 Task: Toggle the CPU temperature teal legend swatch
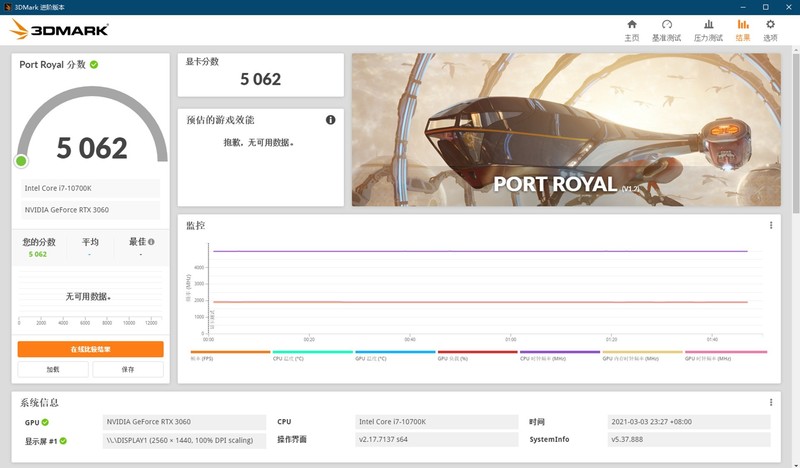(x=313, y=352)
